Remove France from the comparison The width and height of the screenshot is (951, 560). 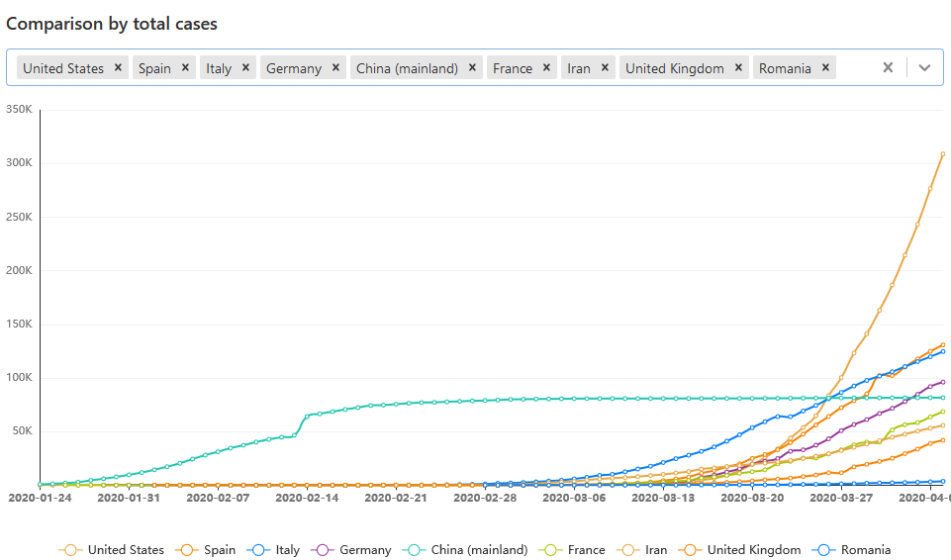click(x=546, y=68)
